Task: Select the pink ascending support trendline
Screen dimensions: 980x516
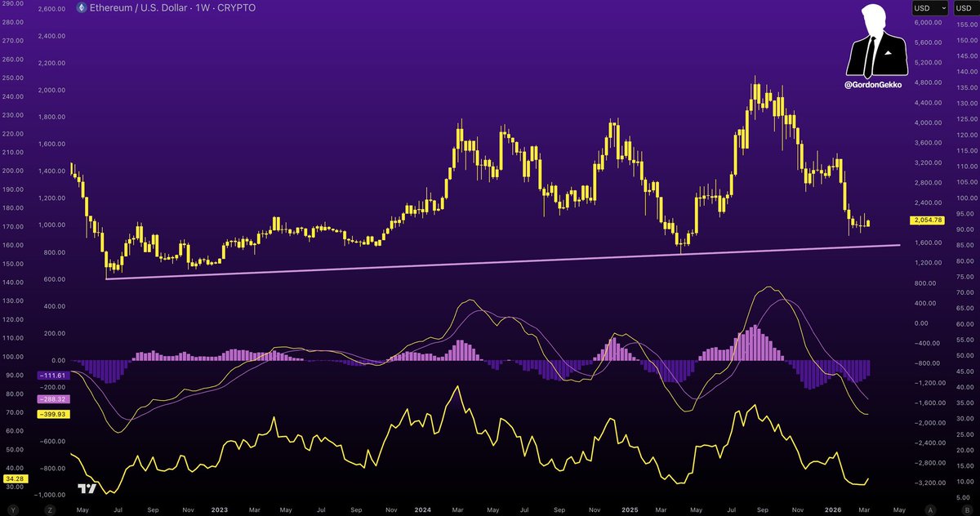Action: [503, 262]
